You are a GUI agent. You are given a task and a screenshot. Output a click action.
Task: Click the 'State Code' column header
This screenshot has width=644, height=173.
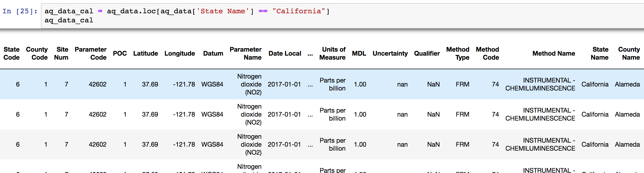pos(11,53)
